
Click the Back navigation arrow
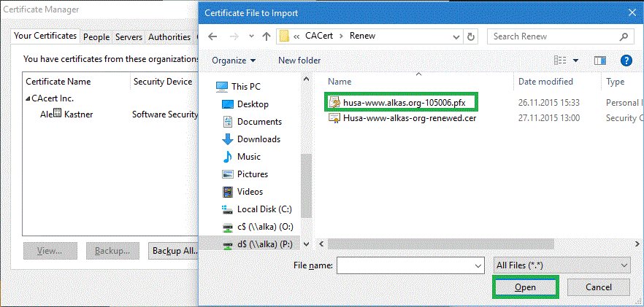coord(212,36)
